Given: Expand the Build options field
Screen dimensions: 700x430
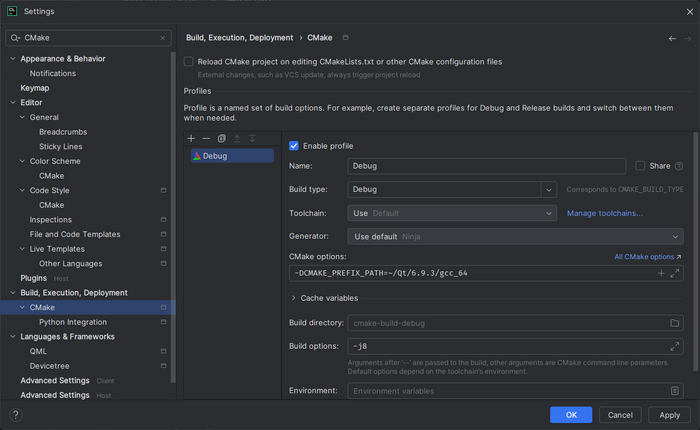Looking at the screenshot, I should pyautogui.click(x=675, y=346).
